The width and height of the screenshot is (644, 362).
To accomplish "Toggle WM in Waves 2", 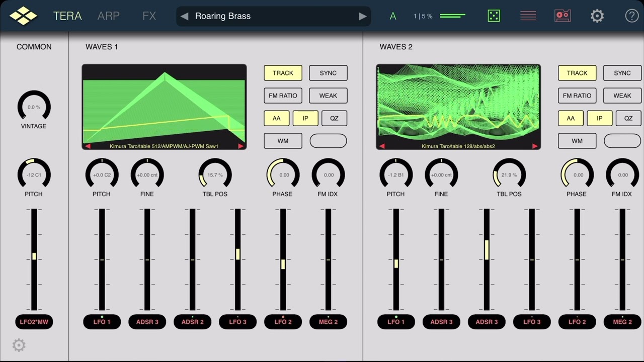I will point(577,141).
